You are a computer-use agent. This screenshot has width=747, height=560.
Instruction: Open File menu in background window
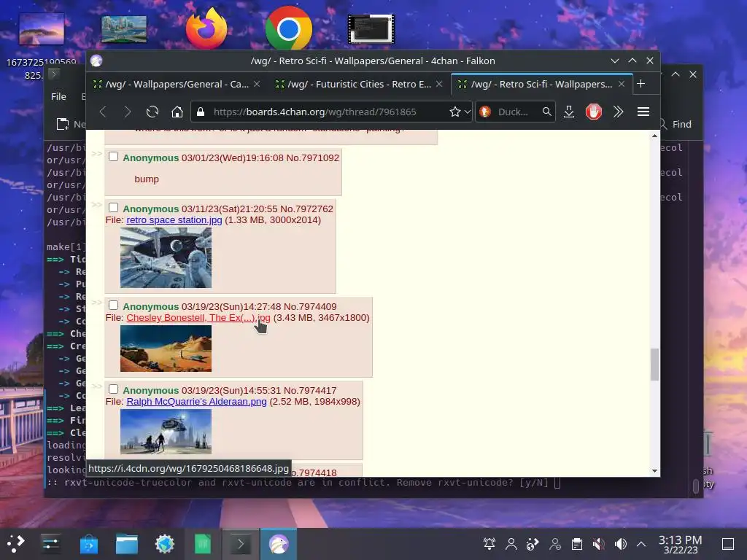pos(58,97)
